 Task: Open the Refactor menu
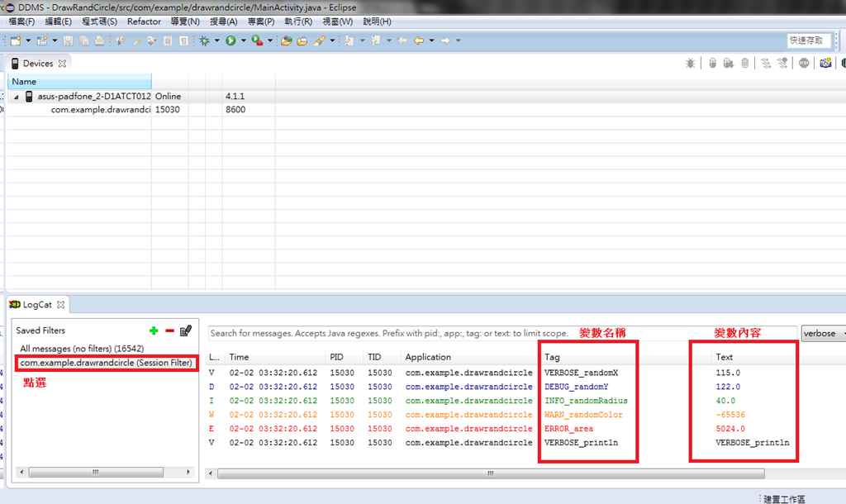click(144, 21)
